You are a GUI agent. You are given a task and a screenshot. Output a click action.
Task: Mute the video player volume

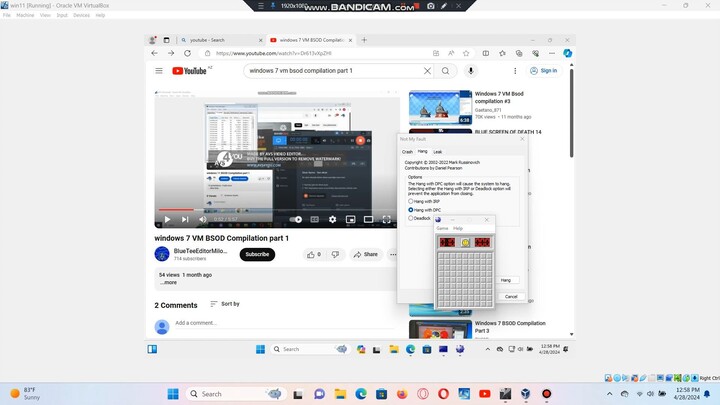coord(202,219)
